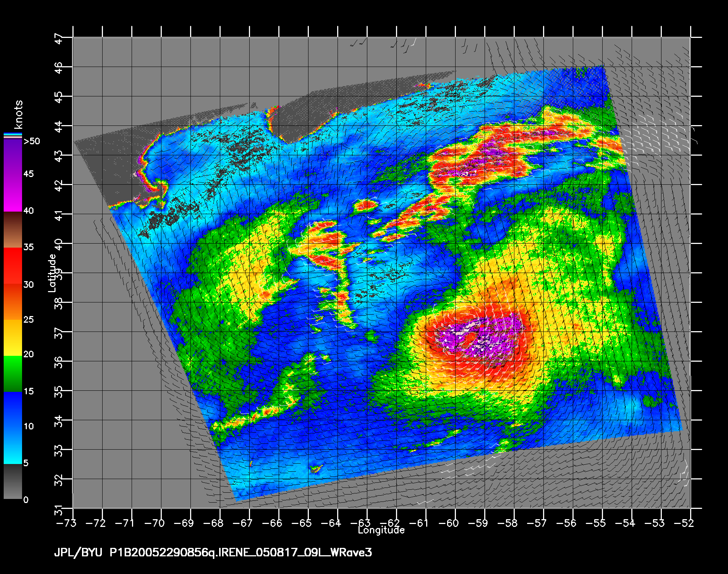Screen dimensions: 728x574
Task: Click latitude axis tick label "34"
Action: click(x=59, y=421)
